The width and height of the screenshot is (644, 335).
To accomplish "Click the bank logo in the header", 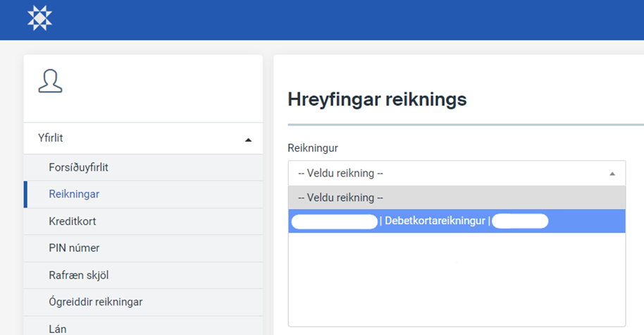I will [x=40, y=18].
